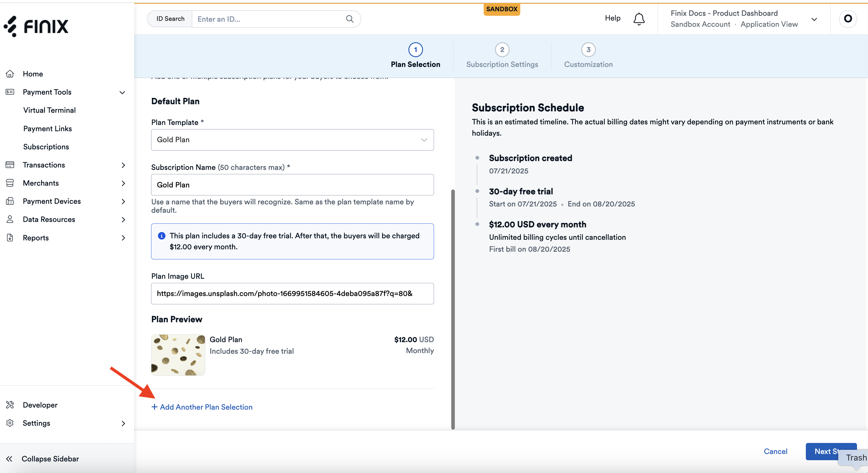
Task: Collapse the Payment Tools chevron
Action: [122, 92]
